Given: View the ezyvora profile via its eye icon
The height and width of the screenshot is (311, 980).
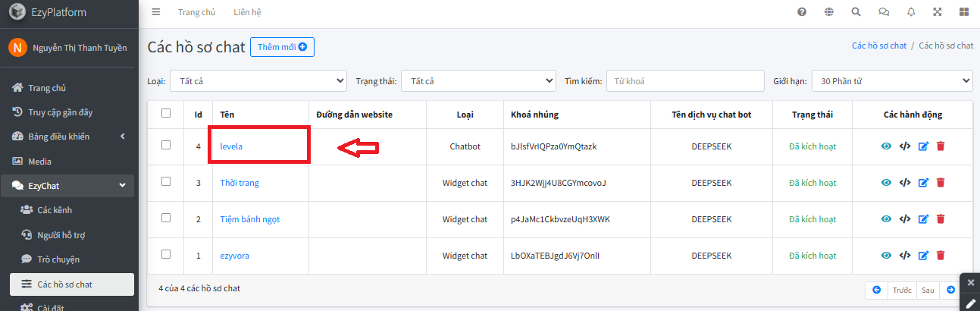Looking at the screenshot, I should pyautogui.click(x=886, y=256).
